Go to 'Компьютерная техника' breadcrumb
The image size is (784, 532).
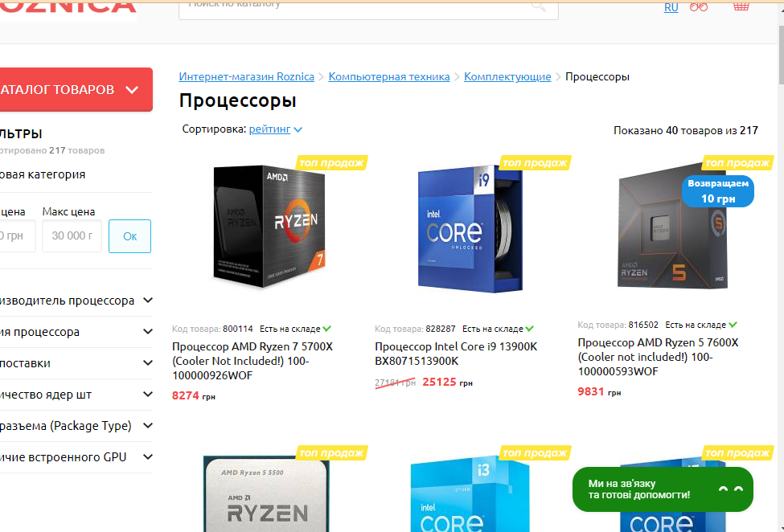[x=389, y=77]
